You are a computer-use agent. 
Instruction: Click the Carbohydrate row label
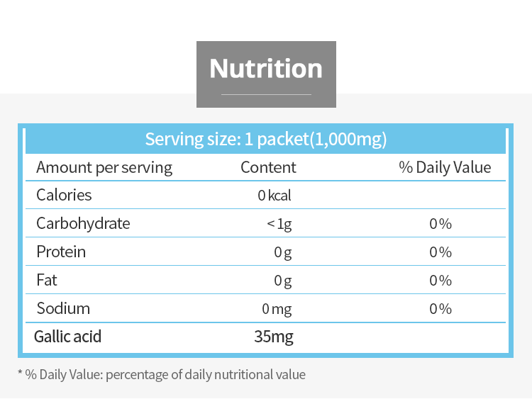[x=83, y=223]
